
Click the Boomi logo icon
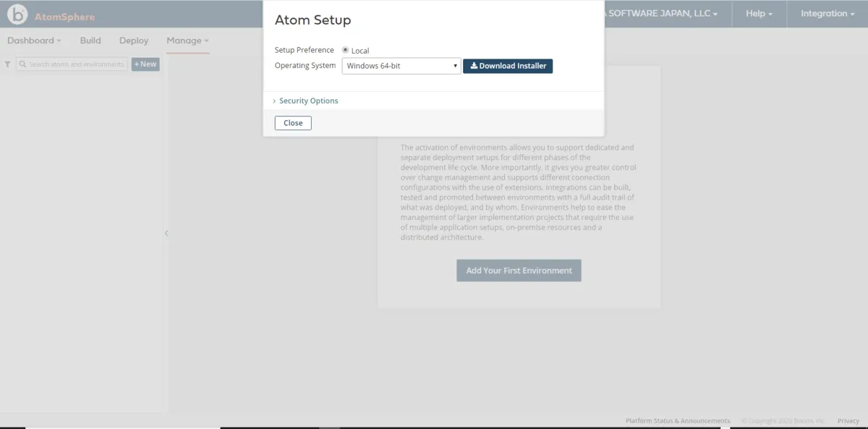tap(17, 14)
